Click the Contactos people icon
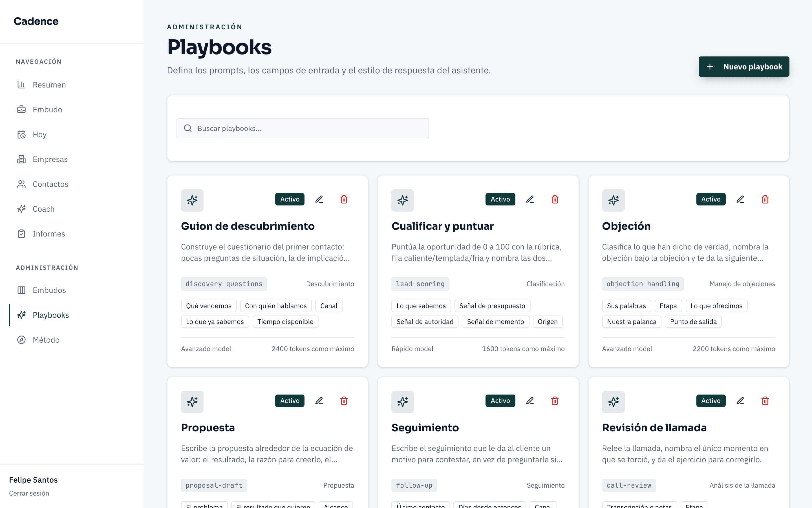The width and height of the screenshot is (812, 508). (x=21, y=184)
